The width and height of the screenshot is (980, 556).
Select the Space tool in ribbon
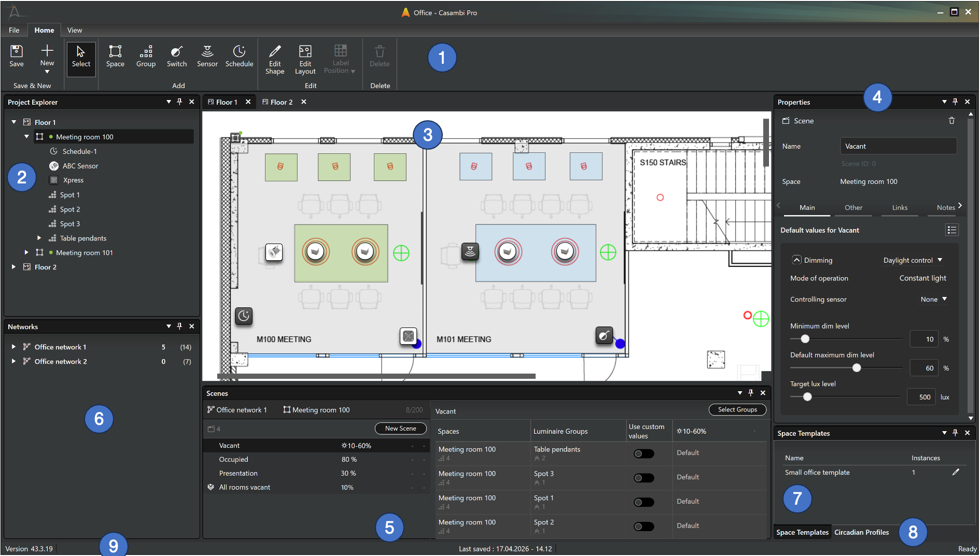coord(115,56)
